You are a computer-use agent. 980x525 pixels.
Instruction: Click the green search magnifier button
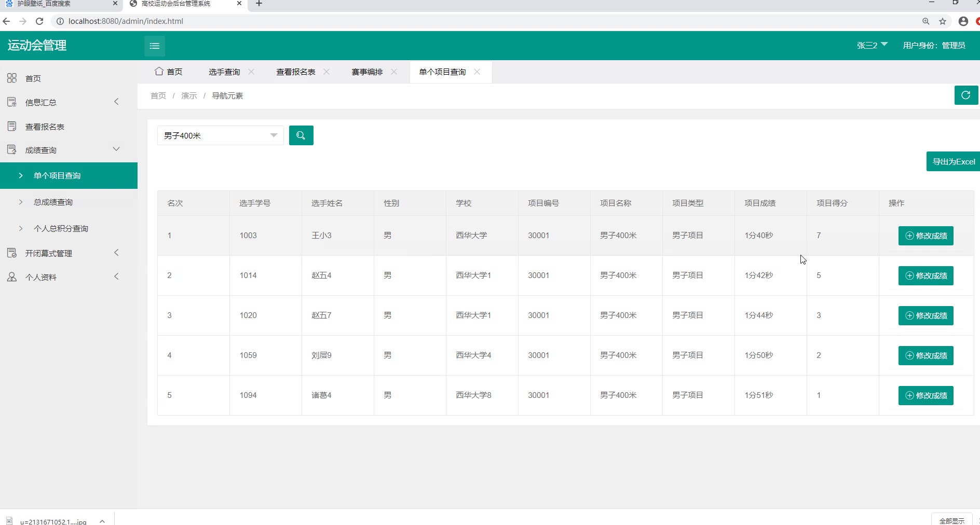(x=301, y=135)
